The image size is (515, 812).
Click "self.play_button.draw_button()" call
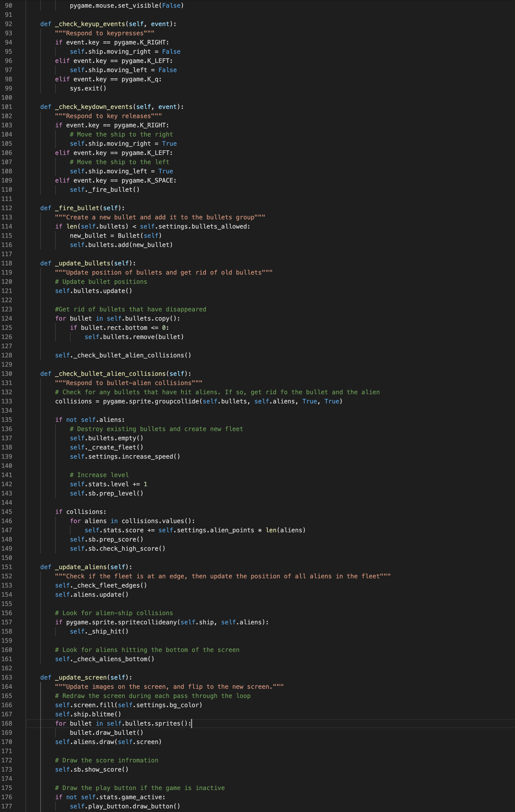[125, 806]
